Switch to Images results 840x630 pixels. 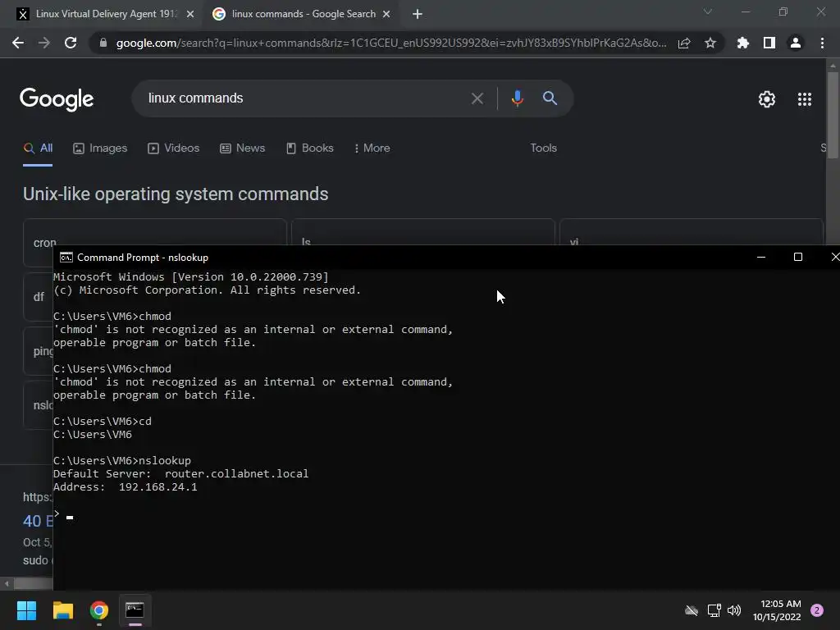coord(100,148)
